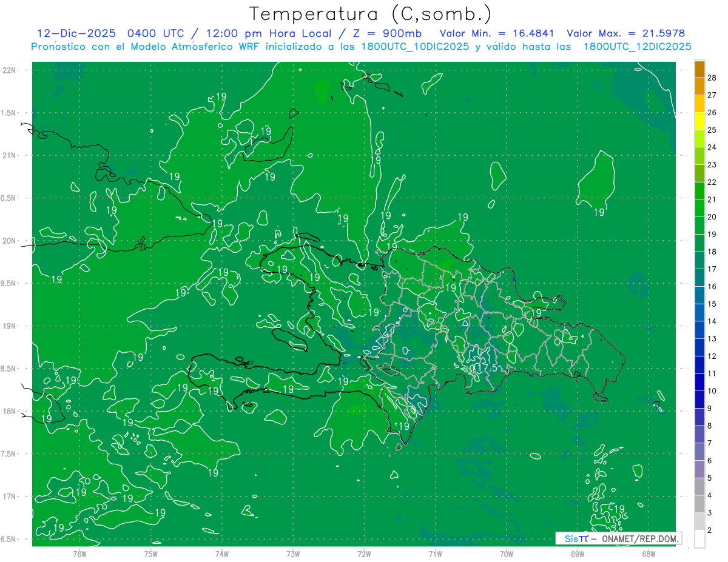This screenshot has height=562, width=728.
Task: Click the '22N' latitude label
Action: (9, 70)
